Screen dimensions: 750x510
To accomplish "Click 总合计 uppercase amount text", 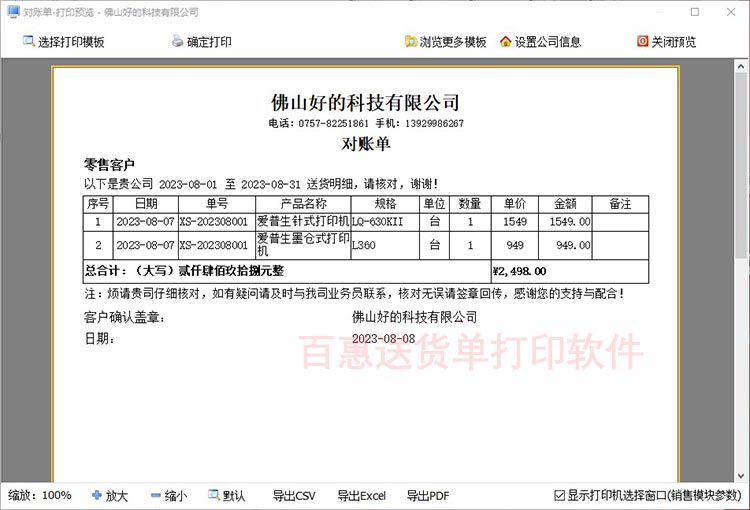I will 184,271.
